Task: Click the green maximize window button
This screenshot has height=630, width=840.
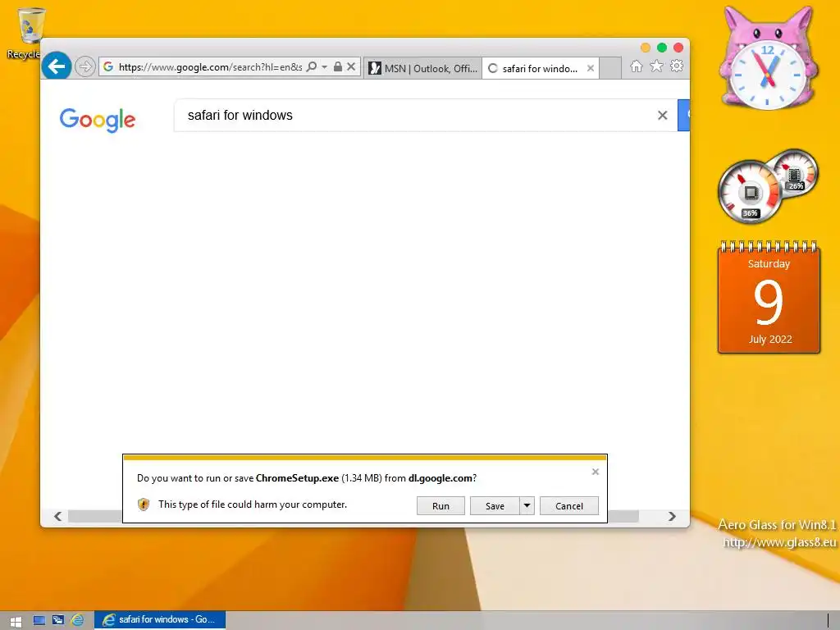Action: tap(662, 48)
